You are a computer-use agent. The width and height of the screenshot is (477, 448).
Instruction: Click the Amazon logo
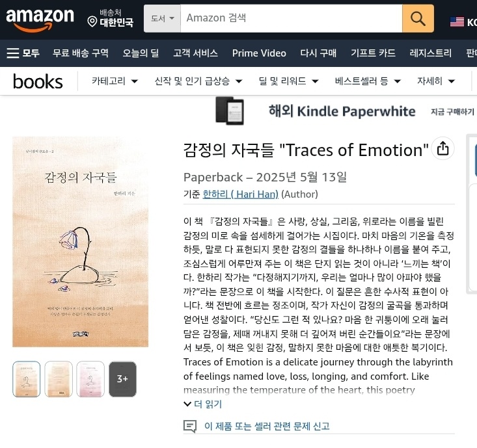click(40, 20)
